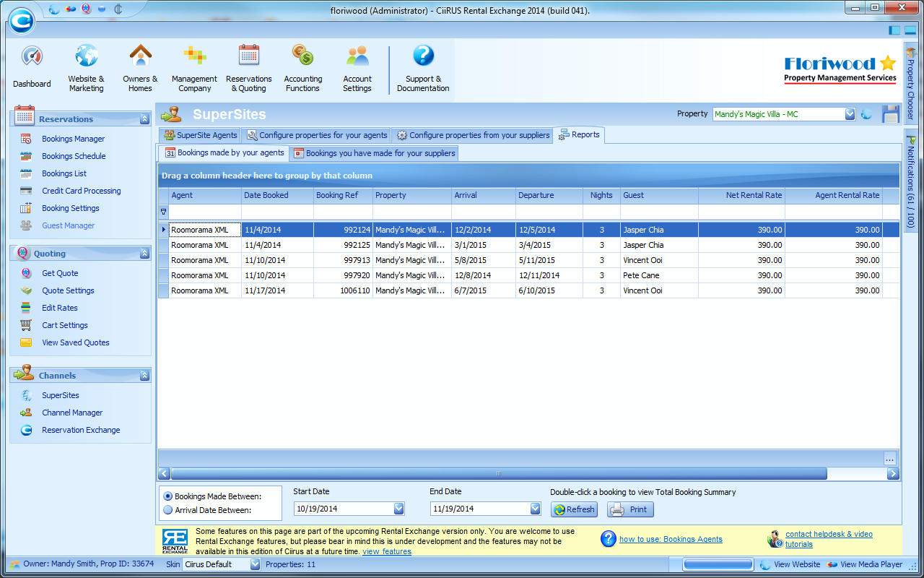Screen dimensions: 924x578
Task: Select Arrival Date Between radio option
Action: coord(168,510)
